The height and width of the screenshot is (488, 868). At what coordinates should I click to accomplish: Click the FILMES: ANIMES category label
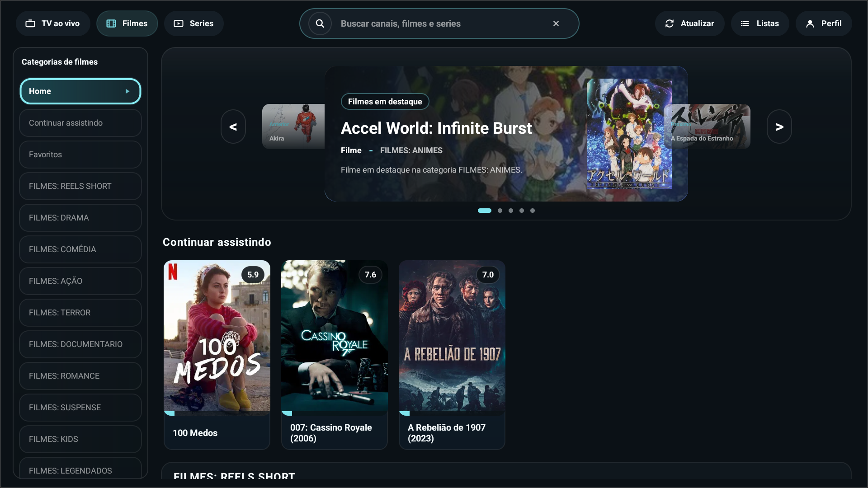click(x=411, y=150)
